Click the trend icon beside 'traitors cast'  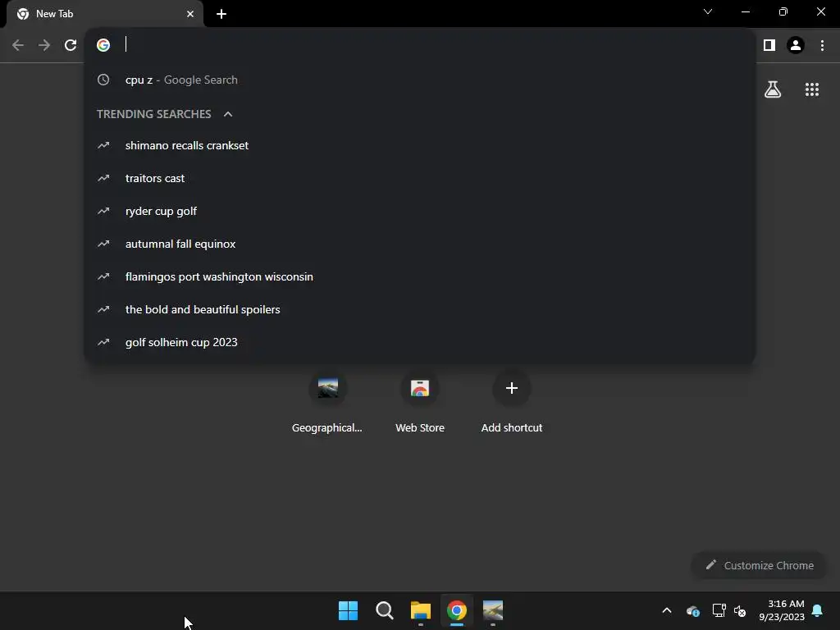point(103,178)
